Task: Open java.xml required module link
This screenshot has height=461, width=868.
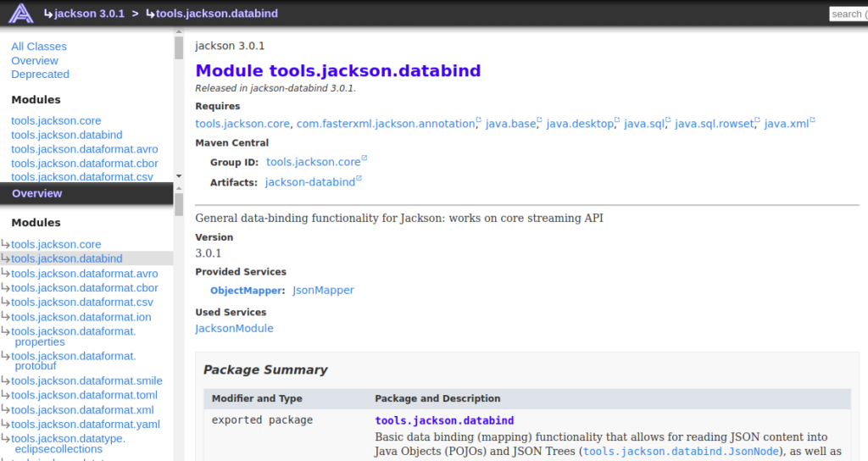Action: pyautogui.click(x=787, y=124)
